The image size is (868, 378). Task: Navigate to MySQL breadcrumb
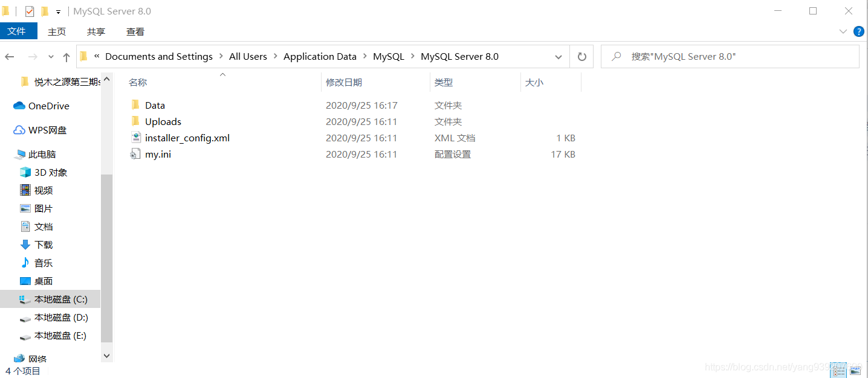(389, 56)
